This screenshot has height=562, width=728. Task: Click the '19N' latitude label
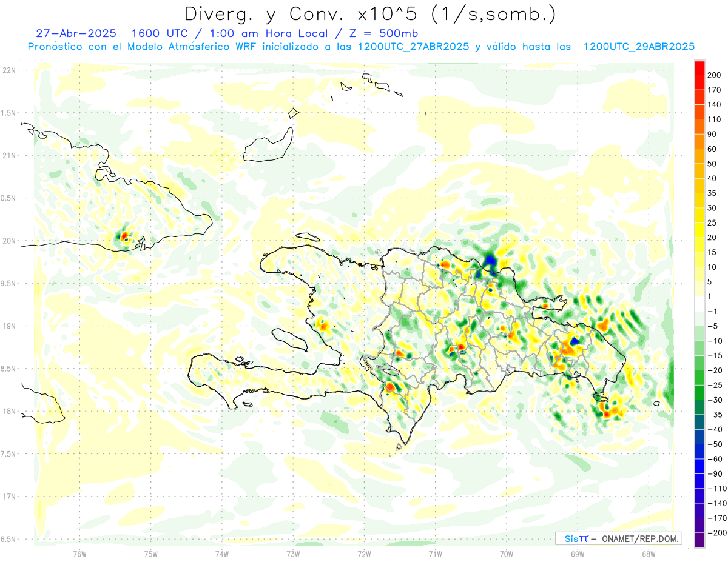click(9, 326)
